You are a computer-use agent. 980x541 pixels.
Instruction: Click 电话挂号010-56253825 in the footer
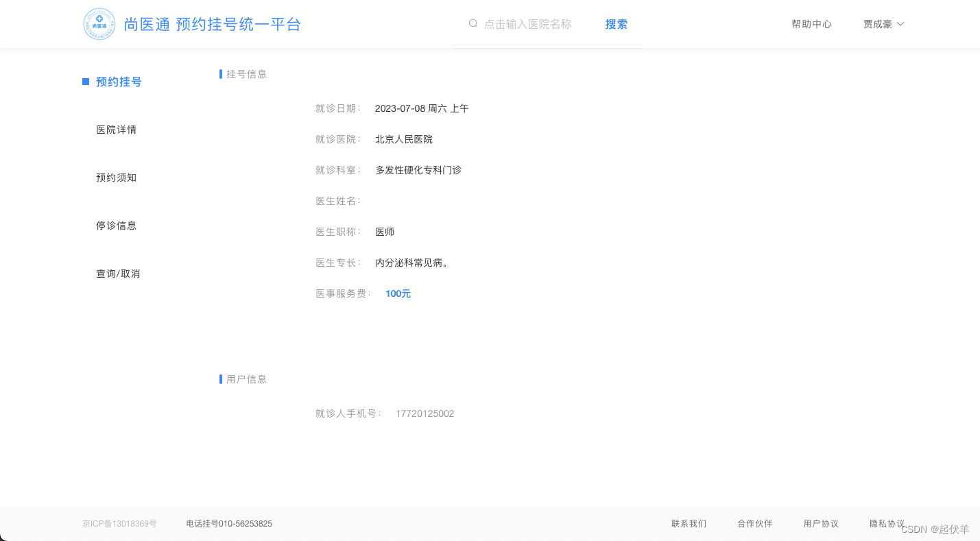229,524
